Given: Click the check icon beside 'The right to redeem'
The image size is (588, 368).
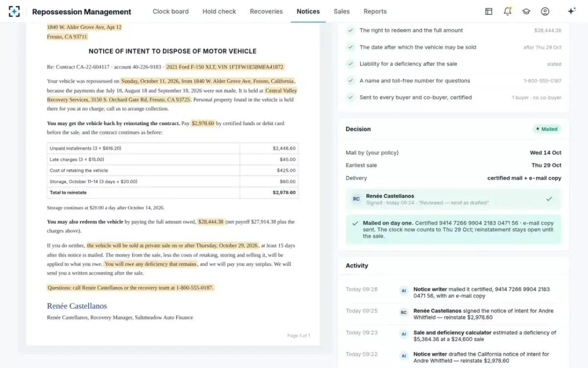Looking at the screenshot, I should pos(350,30).
